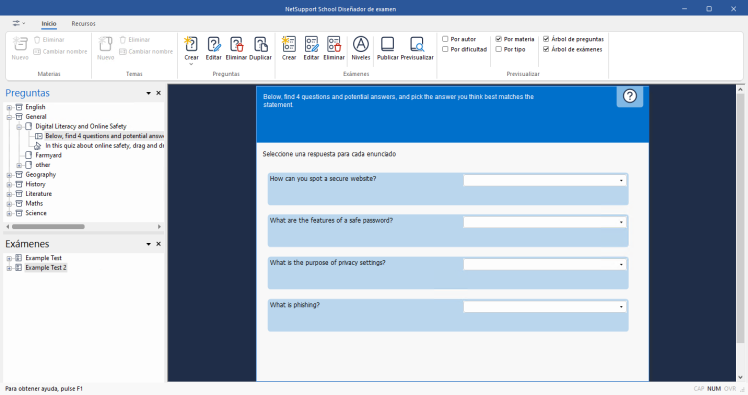This screenshot has width=748, height=395.
Task: Click scroll right arrow of Preguntas tree
Action: pos(159,227)
